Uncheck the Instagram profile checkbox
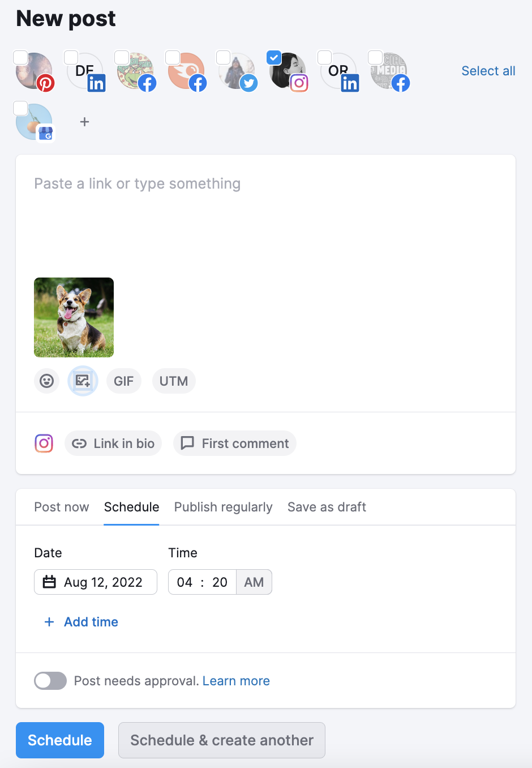The width and height of the screenshot is (532, 768). tap(274, 57)
